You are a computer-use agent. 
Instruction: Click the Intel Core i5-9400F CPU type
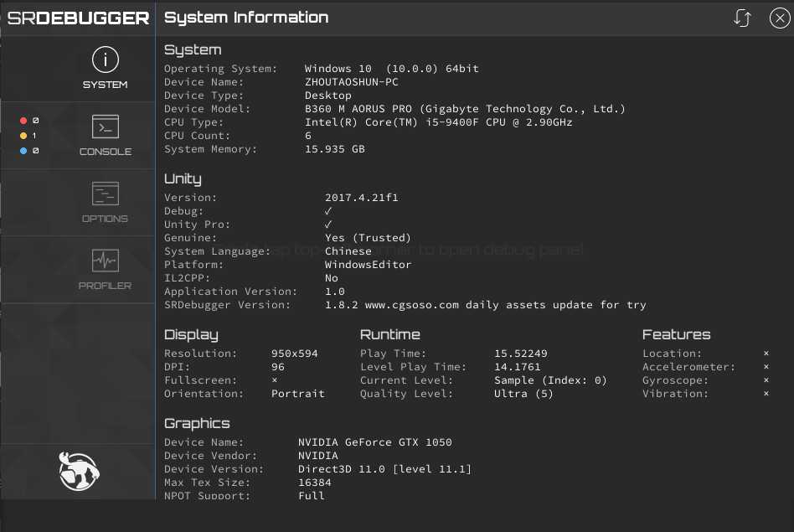point(439,122)
